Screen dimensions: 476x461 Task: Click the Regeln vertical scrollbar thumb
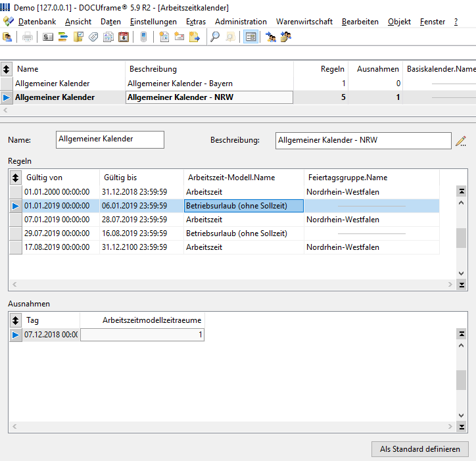point(461,238)
